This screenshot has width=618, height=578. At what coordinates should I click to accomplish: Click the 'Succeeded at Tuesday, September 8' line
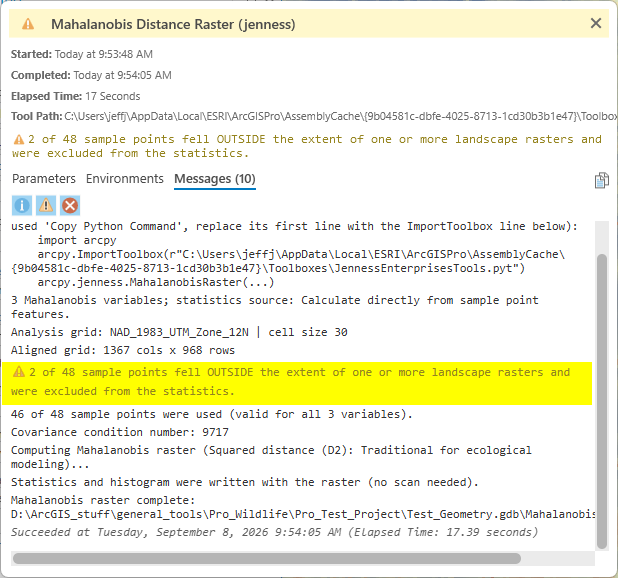click(274, 532)
